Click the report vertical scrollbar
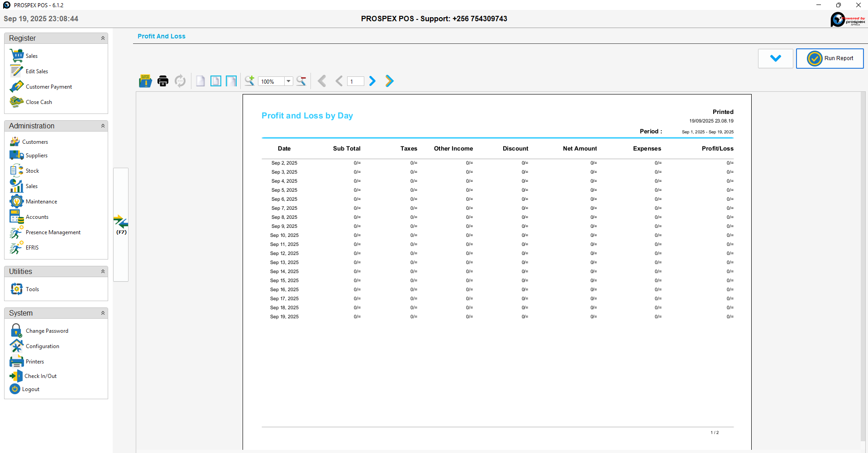Screen dimensions: 868x453 pos(863,267)
